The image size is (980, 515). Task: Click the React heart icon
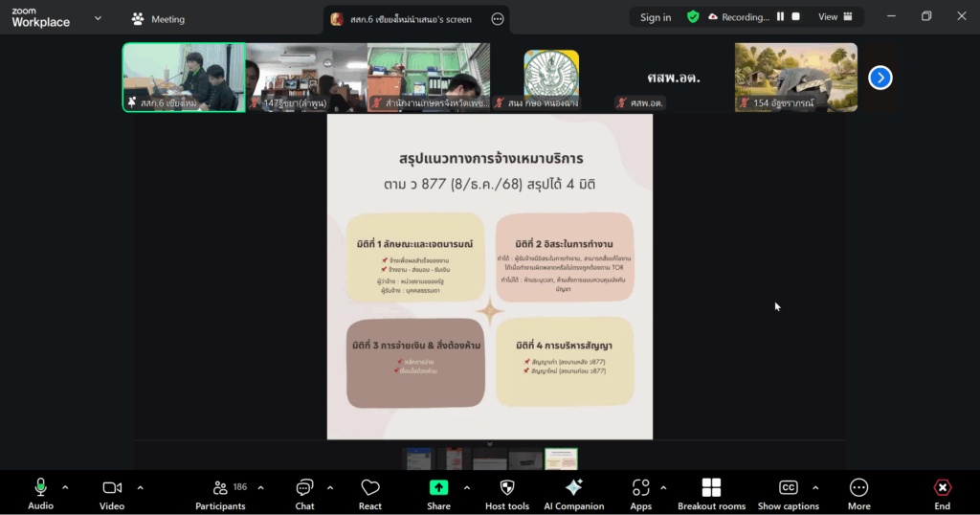click(x=370, y=489)
